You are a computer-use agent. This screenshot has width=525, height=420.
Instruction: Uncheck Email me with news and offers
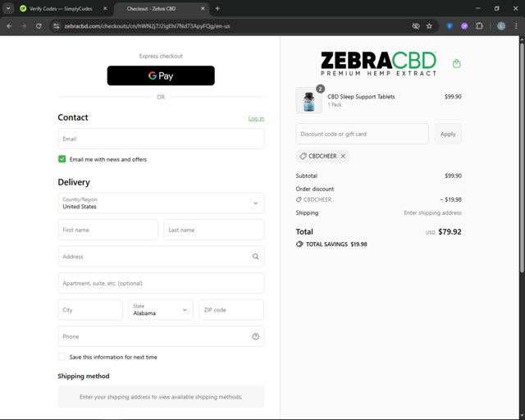coord(62,159)
